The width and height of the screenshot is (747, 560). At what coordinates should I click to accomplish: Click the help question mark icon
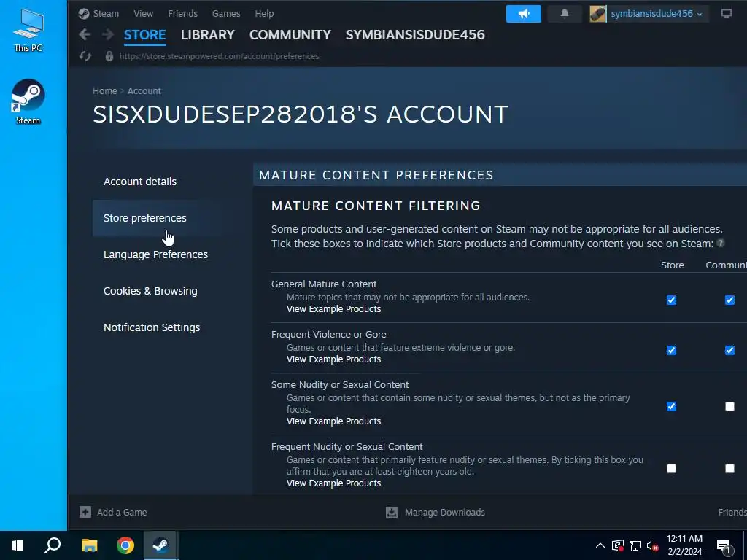click(721, 244)
